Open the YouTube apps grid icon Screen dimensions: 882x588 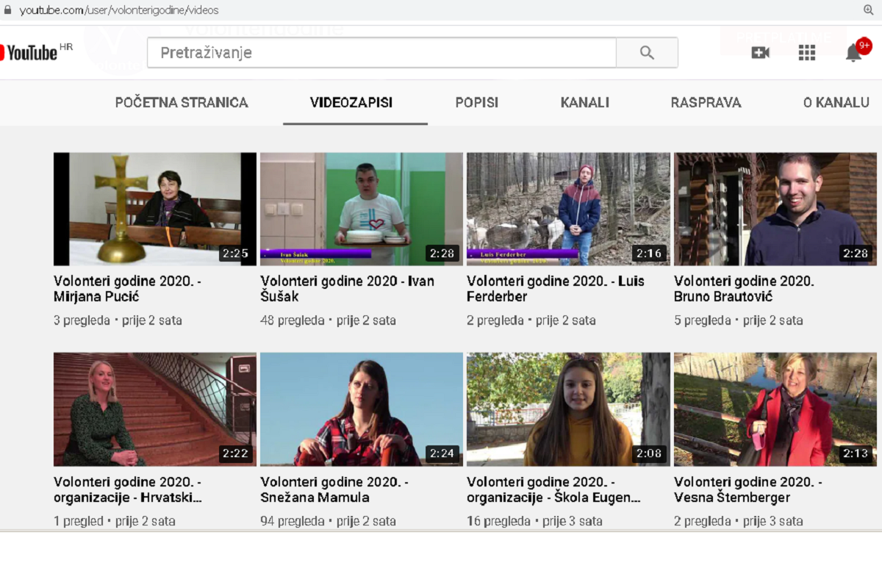[806, 53]
